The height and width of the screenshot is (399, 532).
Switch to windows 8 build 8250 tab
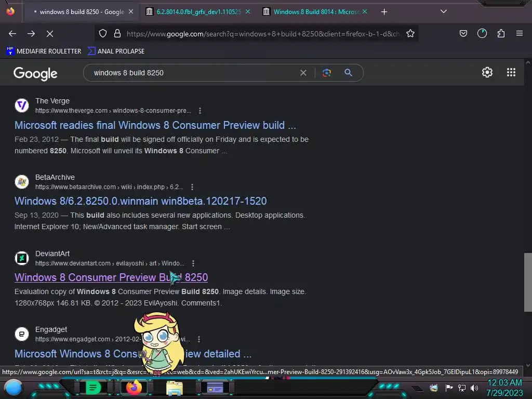tap(82, 12)
